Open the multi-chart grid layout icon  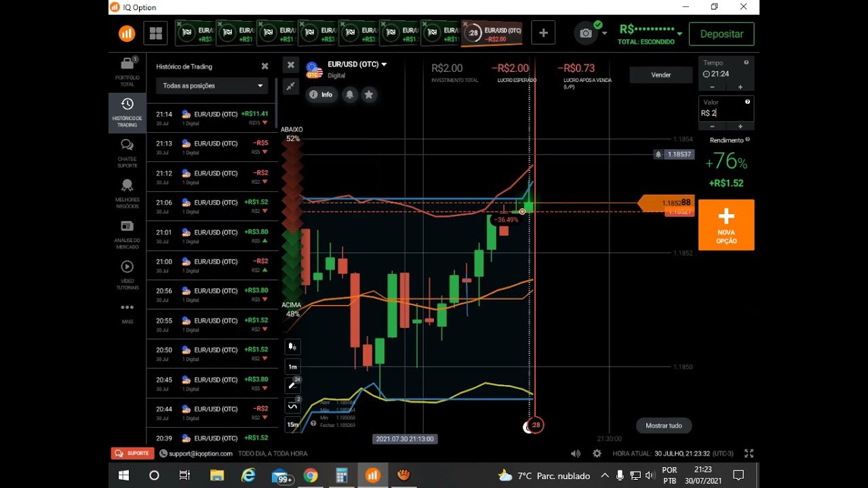(x=156, y=33)
